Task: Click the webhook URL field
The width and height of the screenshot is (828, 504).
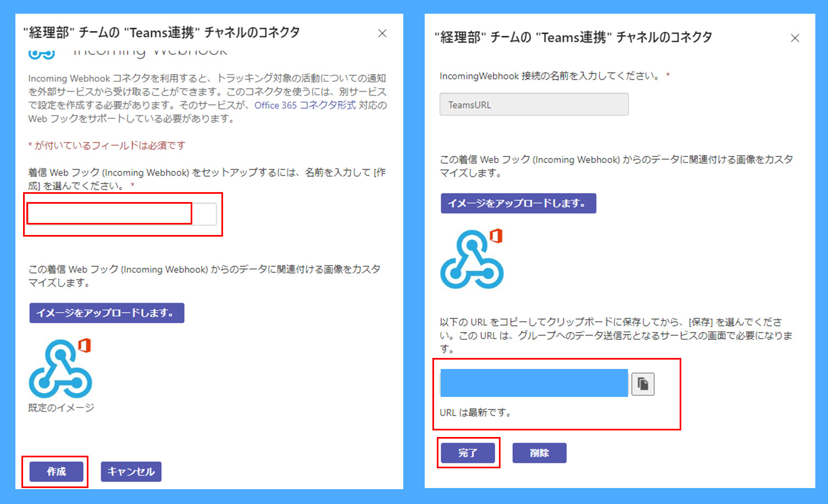Action: click(534, 383)
